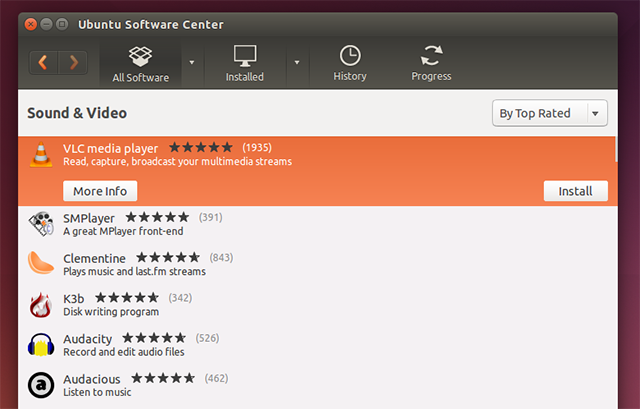640x409 pixels.
Task: Click the VLC media player title text
Action: pyautogui.click(x=111, y=149)
